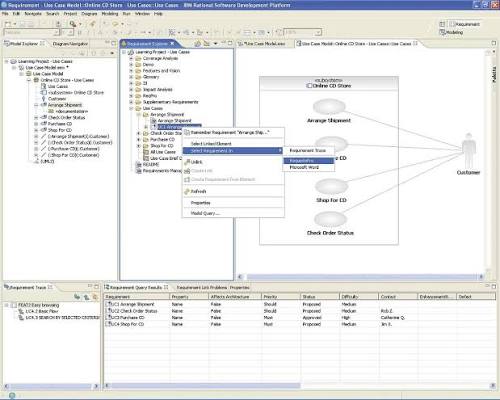
Task: Expand the Supplementary Requirements folder
Action: [x=131, y=102]
